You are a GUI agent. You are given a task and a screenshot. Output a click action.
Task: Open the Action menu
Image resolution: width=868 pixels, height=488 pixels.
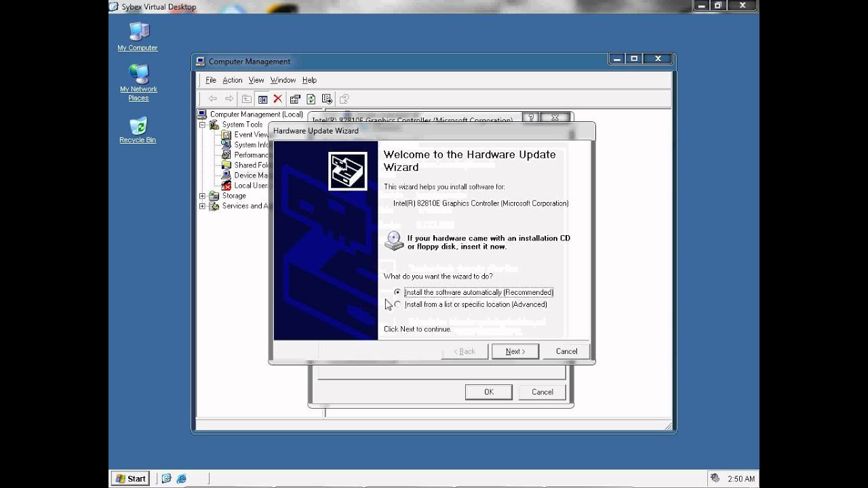[x=233, y=80]
